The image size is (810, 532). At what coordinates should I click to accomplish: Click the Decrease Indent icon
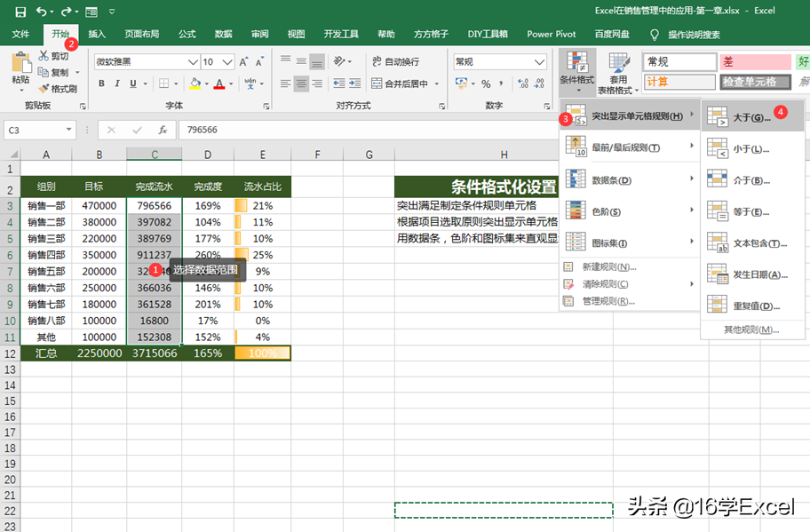coord(339,83)
